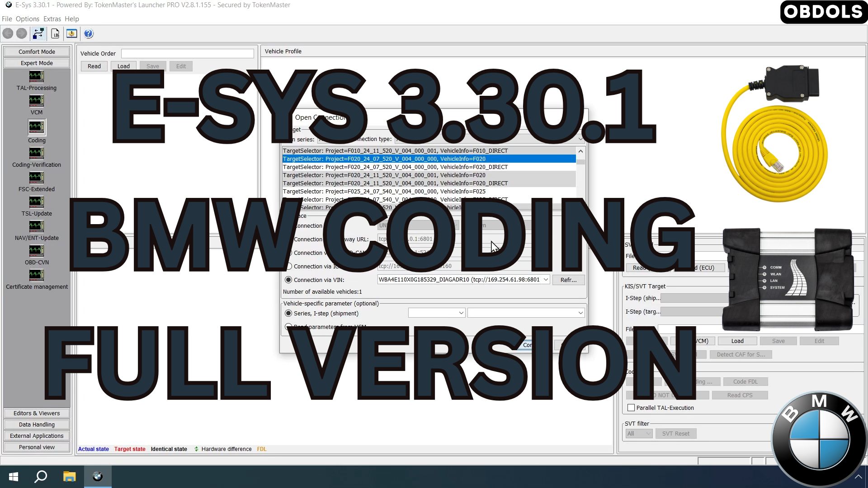
Task: Click E-Sys BMW icon in taskbar
Action: pos(98,476)
